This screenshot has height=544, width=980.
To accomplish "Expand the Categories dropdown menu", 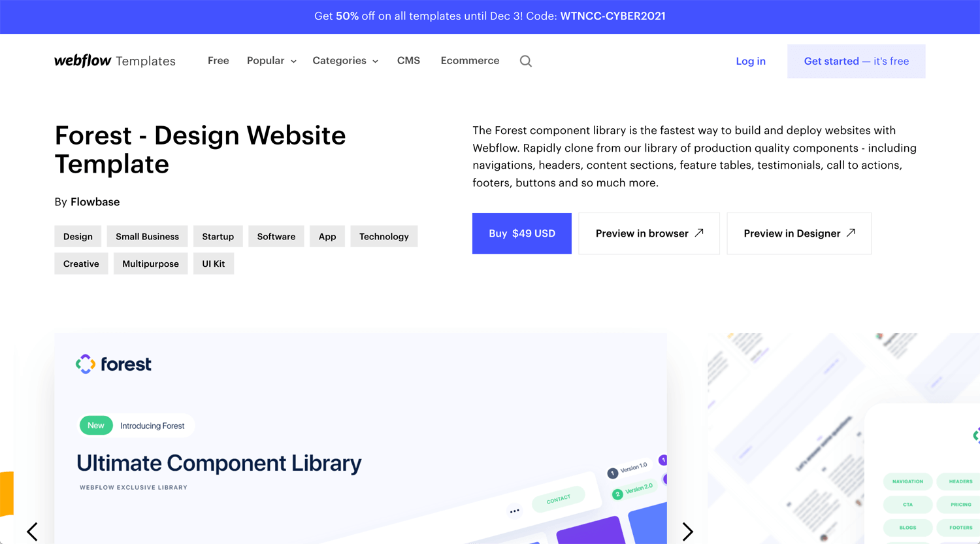I will click(x=346, y=61).
